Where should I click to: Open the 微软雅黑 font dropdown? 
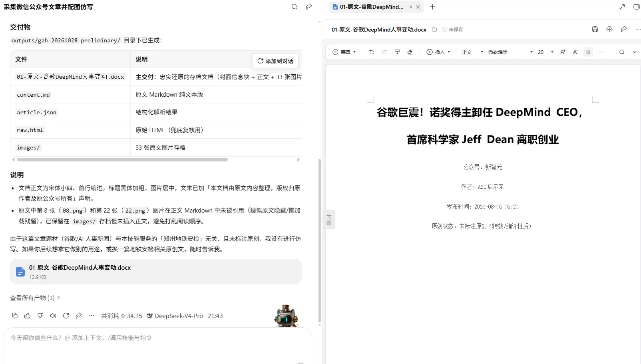pos(510,52)
